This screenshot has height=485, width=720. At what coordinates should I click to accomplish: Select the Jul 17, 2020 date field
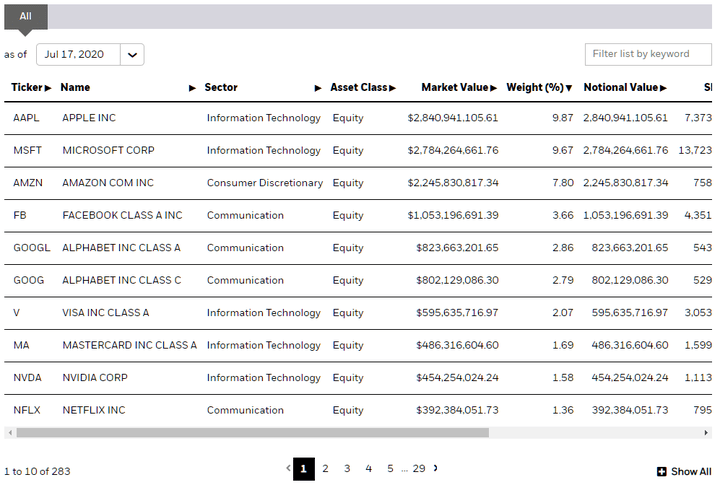click(x=79, y=55)
